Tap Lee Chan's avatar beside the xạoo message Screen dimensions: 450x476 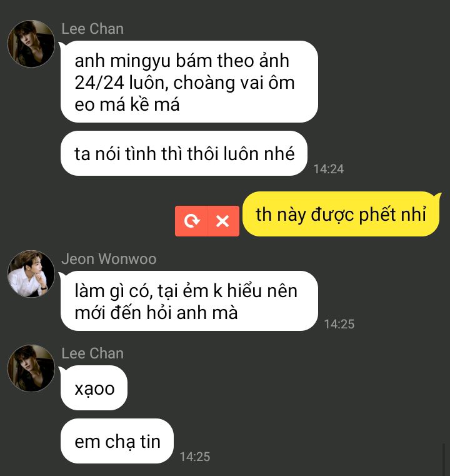(31, 368)
